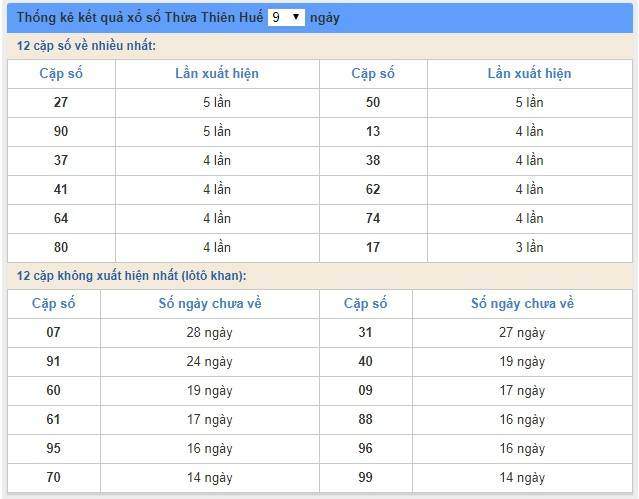Viewport: 639px width, 499px height.
Task: Click the number pair 13 cell
Action: pyautogui.click(x=373, y=131)
